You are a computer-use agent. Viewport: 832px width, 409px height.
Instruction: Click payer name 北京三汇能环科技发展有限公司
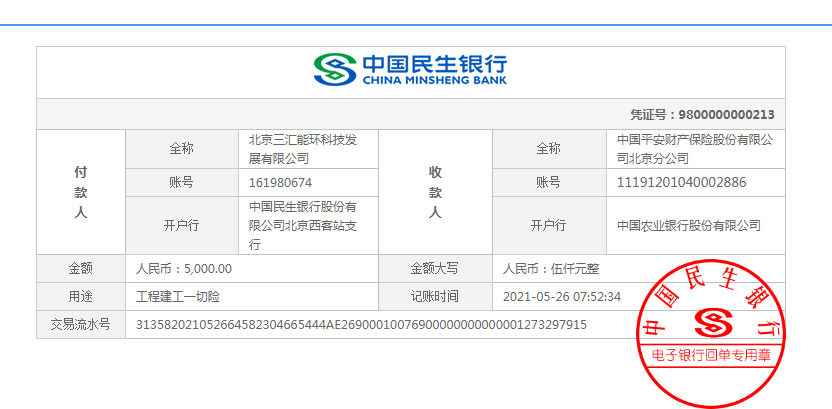point(303,149)
